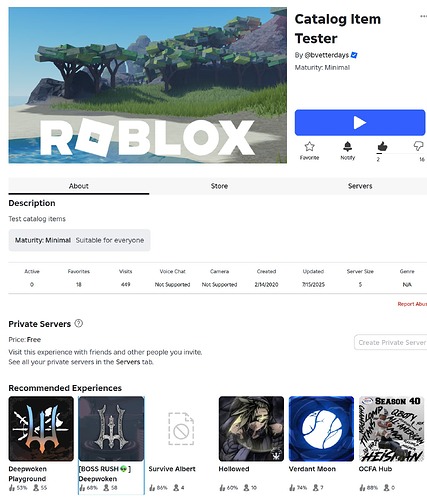Click the blue Play button

pyautogui.click(x=360, y=123)
